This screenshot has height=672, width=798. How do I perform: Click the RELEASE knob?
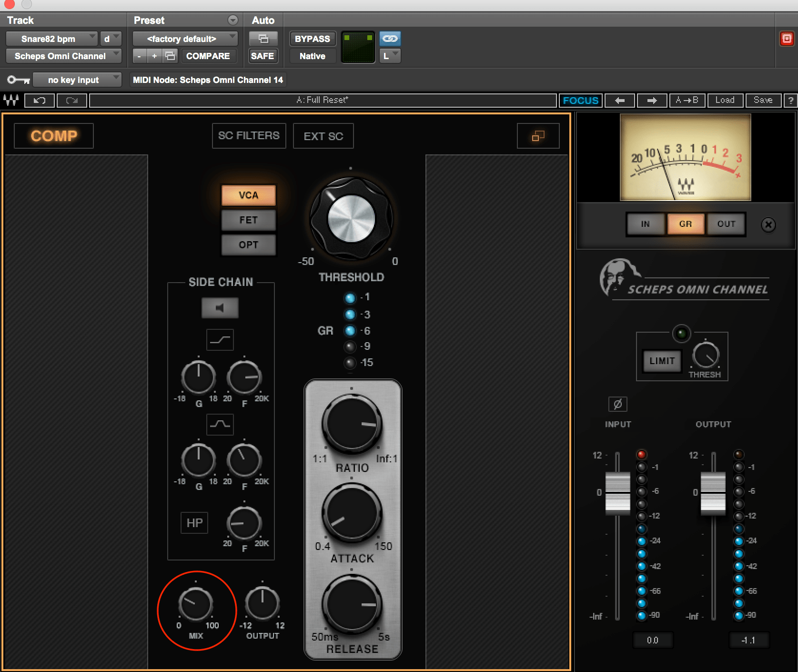point(352,604)
